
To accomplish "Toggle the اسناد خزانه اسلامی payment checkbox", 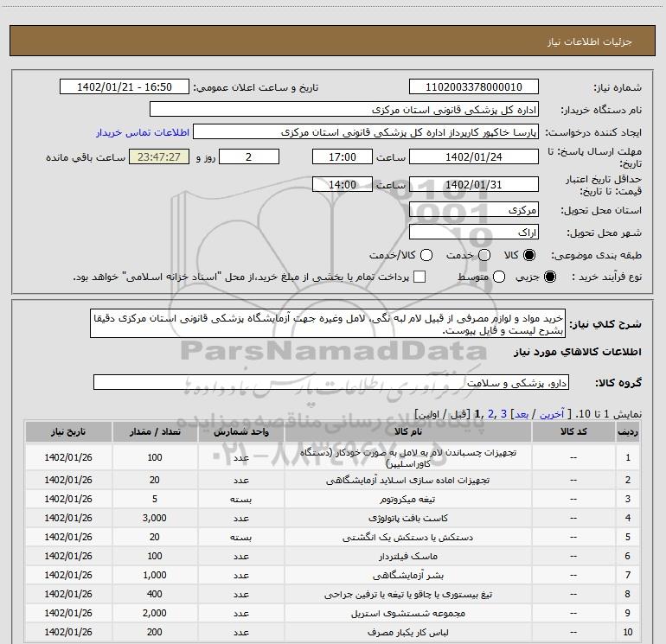I will pos(419,277).
